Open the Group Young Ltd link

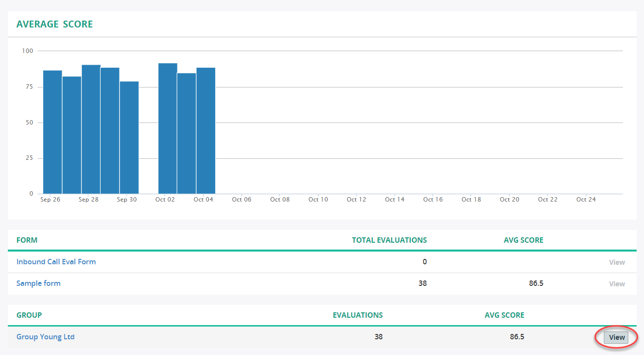pos(46,337)
